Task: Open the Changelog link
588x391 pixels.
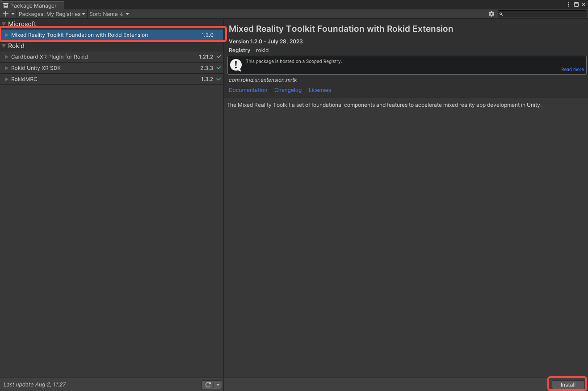Action: pos(288,90)
